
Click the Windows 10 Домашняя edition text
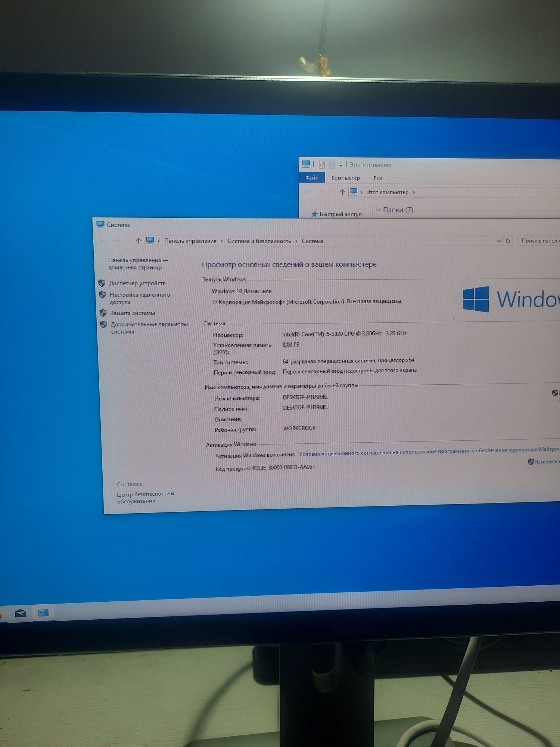point(242,291)
